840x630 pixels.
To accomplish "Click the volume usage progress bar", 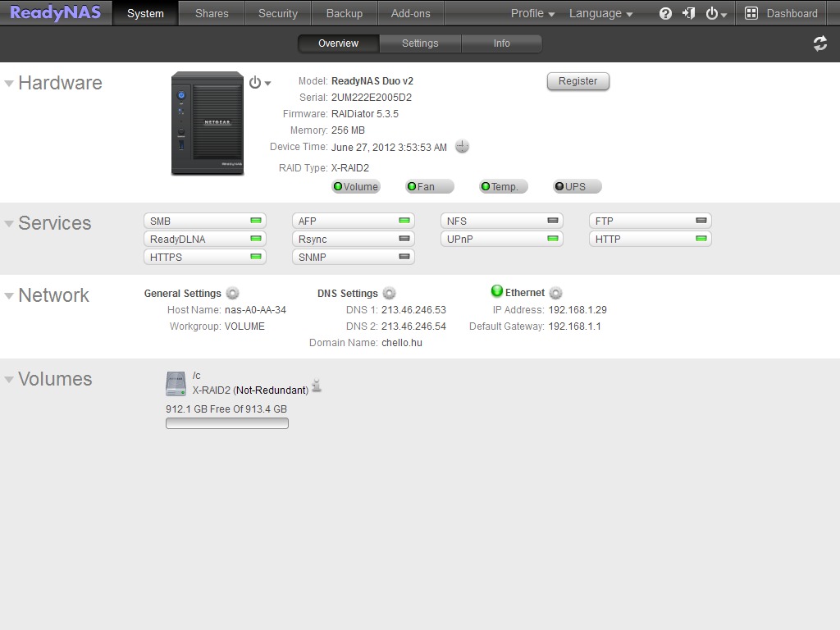I will pos(227,423).
